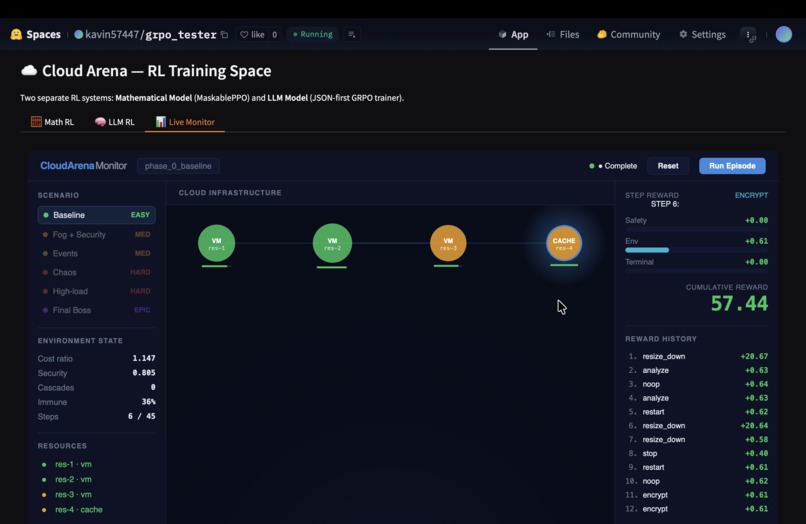This screenshot has height=524, width=806.
Task: Switch to the App tab
Action: pos(513,34)
